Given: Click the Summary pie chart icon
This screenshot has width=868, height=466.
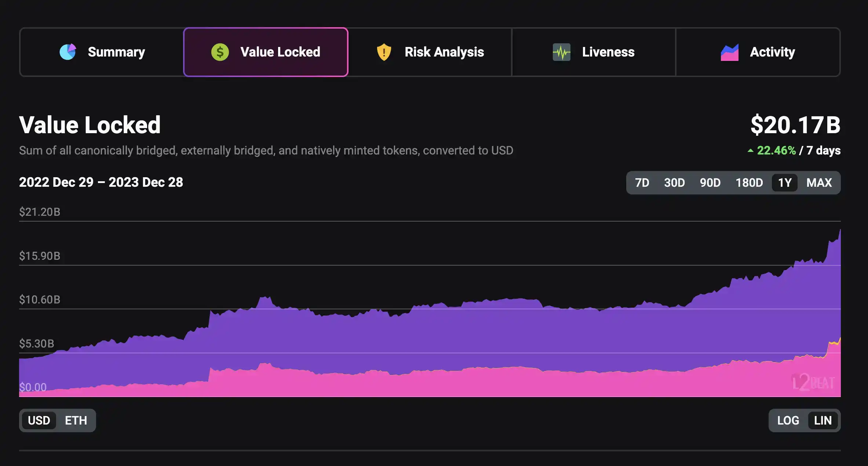Looking at the screenshot, I should coord(68,52).
